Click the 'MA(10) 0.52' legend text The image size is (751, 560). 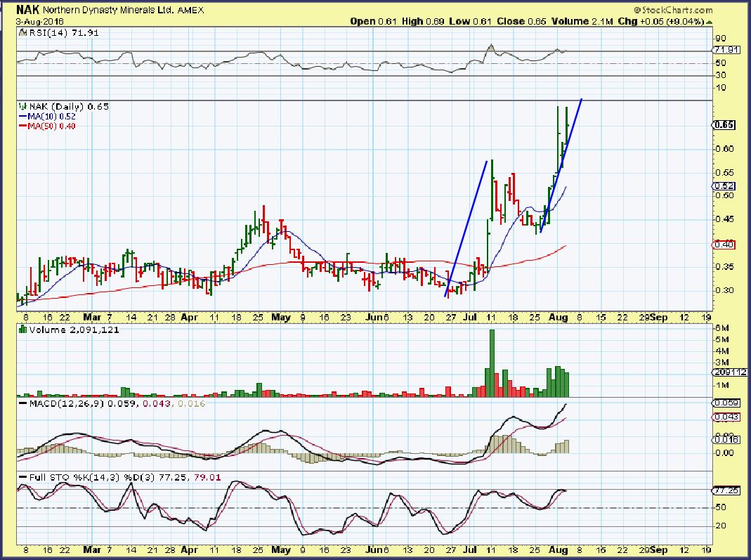(51, 117)
